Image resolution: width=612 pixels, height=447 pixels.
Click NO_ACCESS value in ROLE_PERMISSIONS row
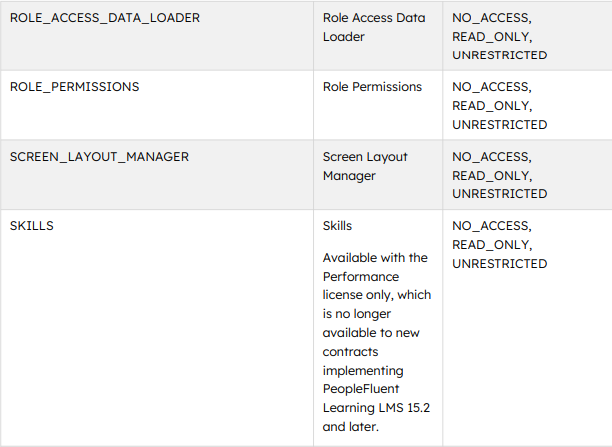click(492, 87)
